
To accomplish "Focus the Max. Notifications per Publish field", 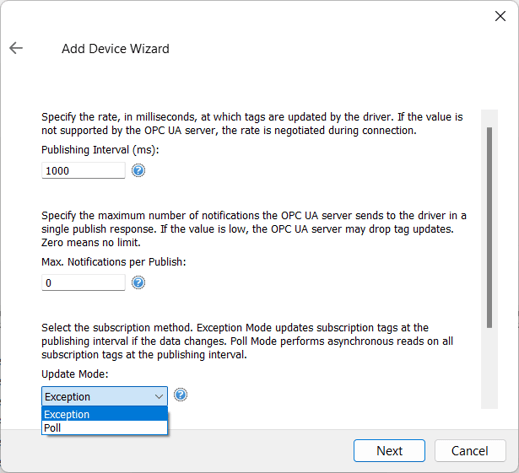I will coord(83,283).
